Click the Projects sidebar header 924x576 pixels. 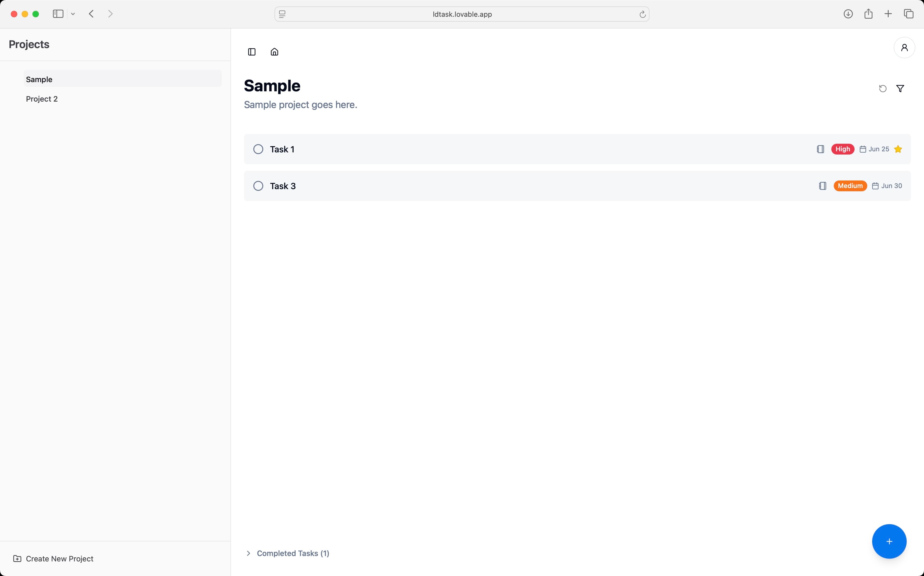click(29, 45)
